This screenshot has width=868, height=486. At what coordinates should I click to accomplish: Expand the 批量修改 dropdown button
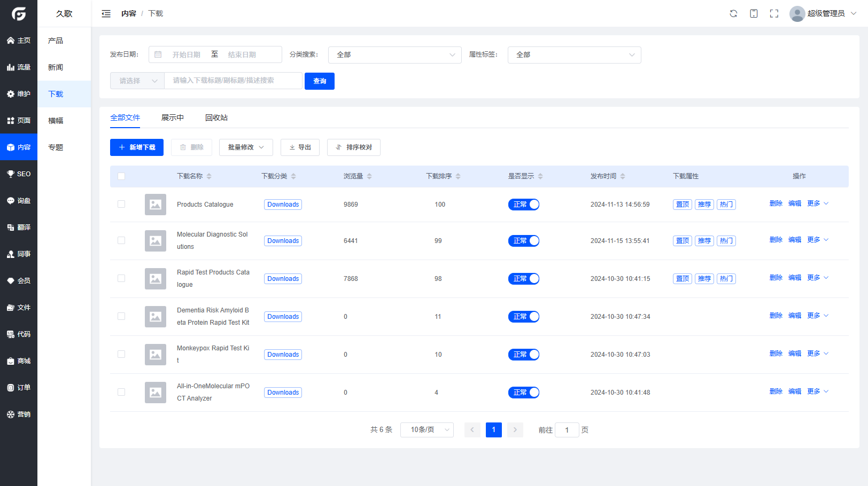click(246, 147)
